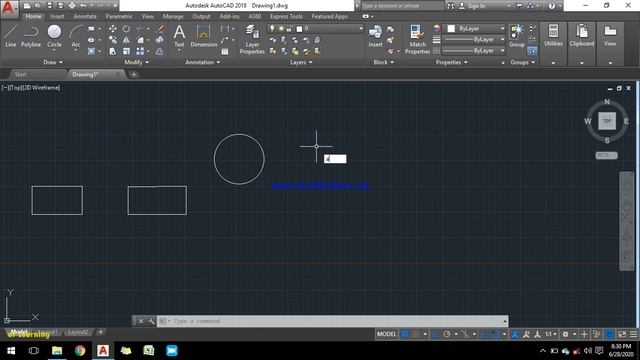This screenshot has width=640, height=360.
Task: Select the Hatch tool in Draw
Action: [x=91, y=51]
